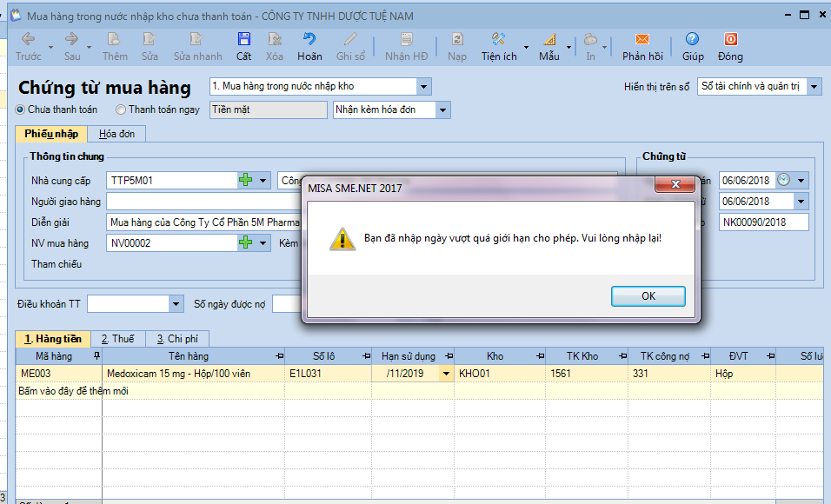This screenshot has width=831, height=504.
Task: Click the 1561 account cell
Action: coord(587,373)
